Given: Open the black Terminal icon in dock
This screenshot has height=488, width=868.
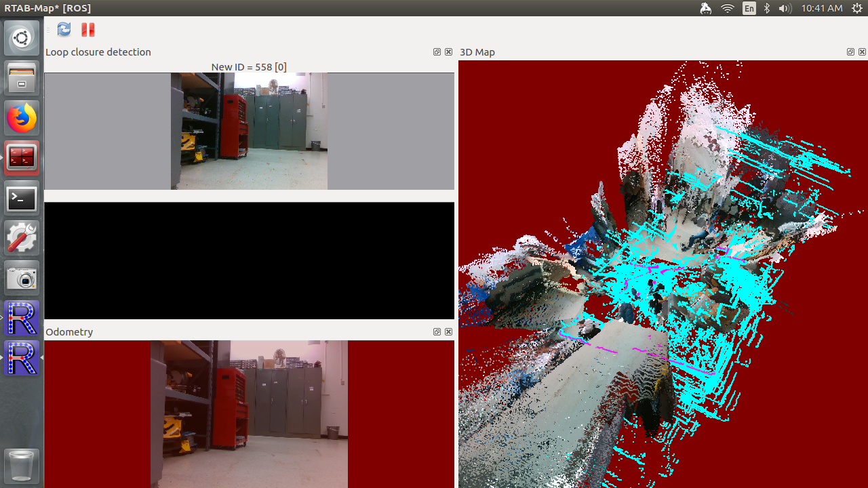Looking at the screenshot, I should point(22,199).
